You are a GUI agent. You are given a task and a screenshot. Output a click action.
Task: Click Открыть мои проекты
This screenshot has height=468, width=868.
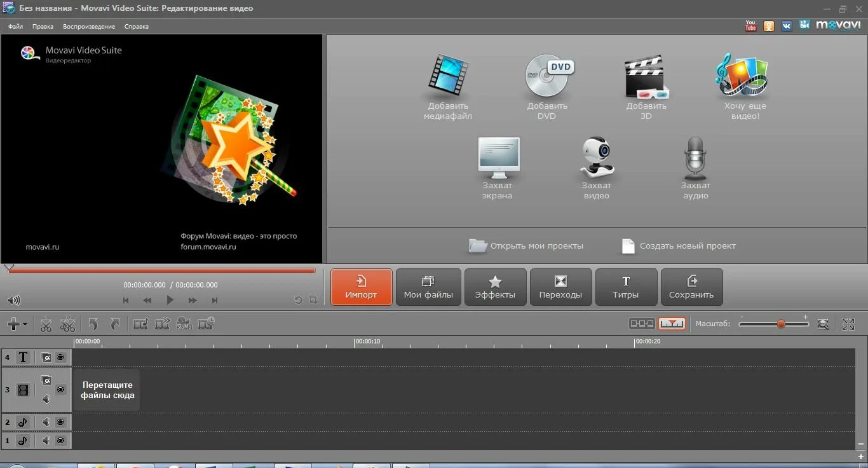526,246
